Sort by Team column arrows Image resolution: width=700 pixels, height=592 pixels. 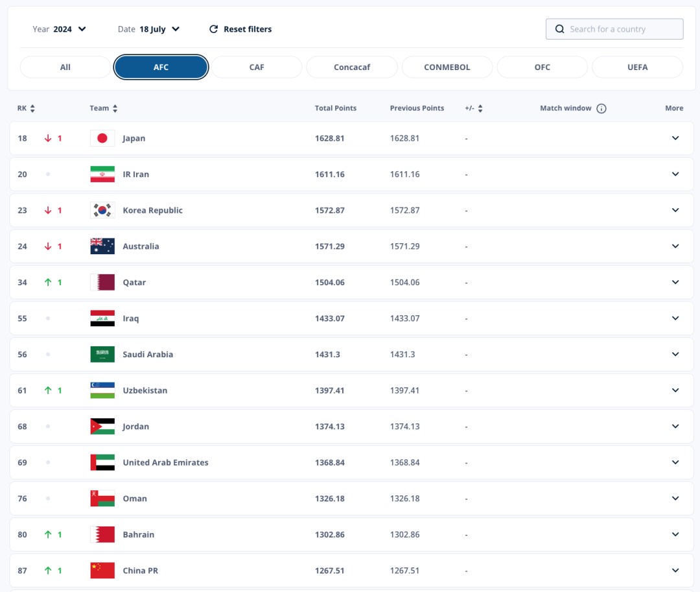115,108
